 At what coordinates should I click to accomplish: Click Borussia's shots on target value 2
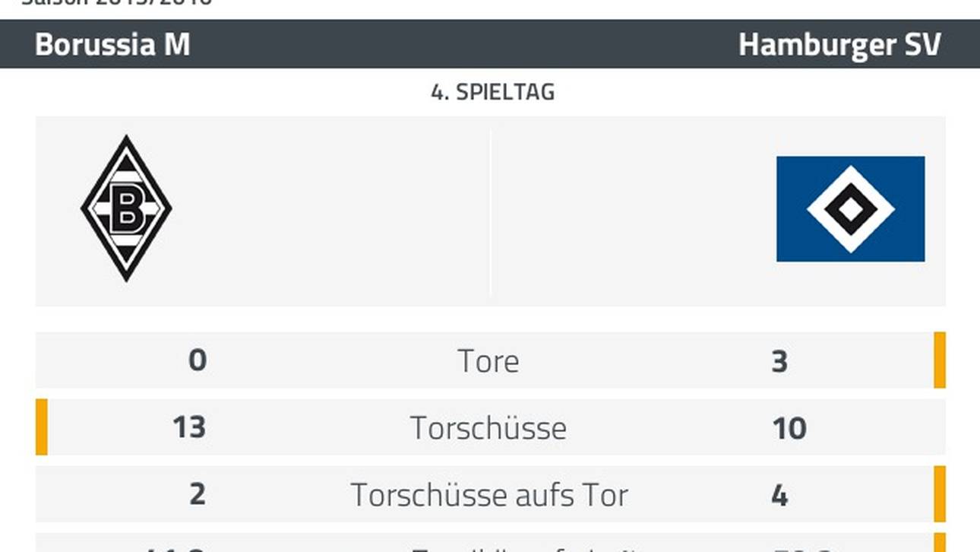[x=198, y=494]
